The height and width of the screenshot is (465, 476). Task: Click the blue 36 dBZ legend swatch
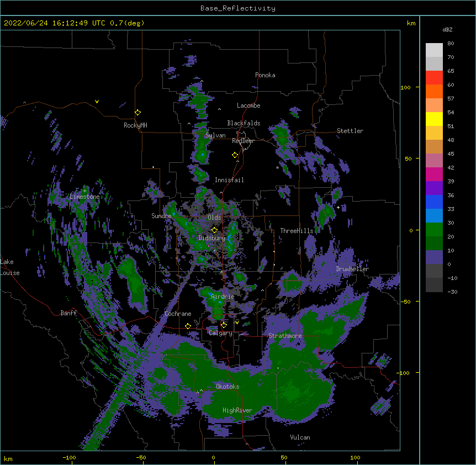434,202
